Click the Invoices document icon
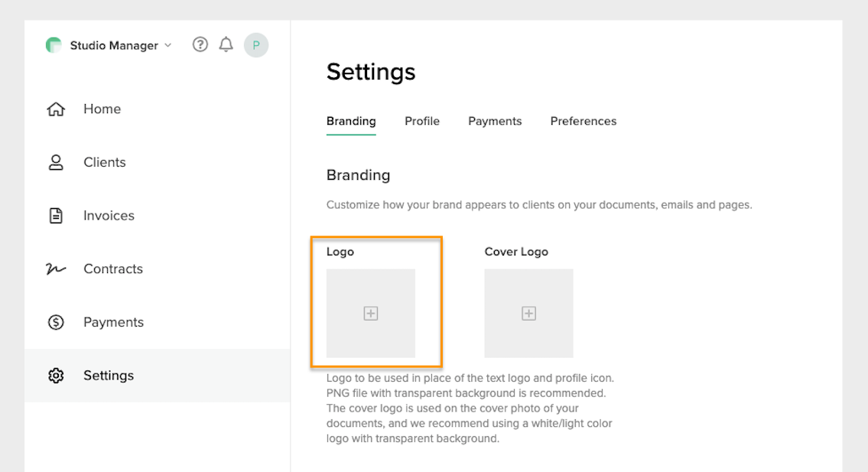This screenshot has width=868, height=472. 56,216
